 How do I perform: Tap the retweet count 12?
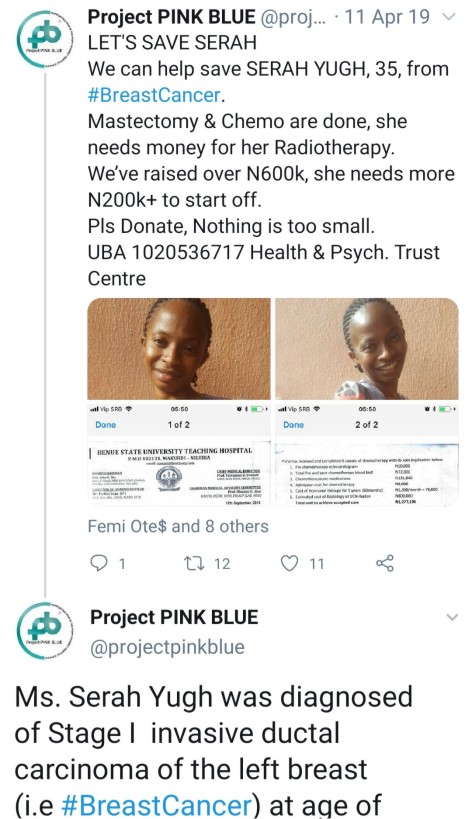point(222,564)
